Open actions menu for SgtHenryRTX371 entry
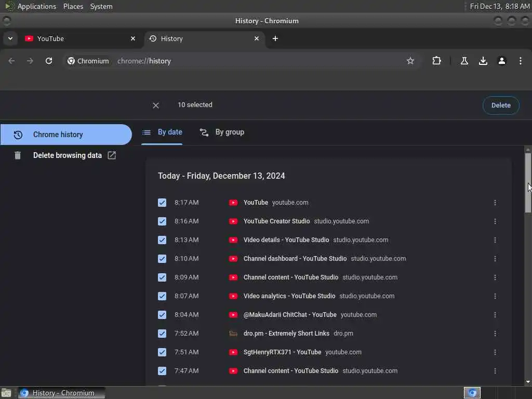Screen dimensions: 532x399 click(x=495, y=352)
